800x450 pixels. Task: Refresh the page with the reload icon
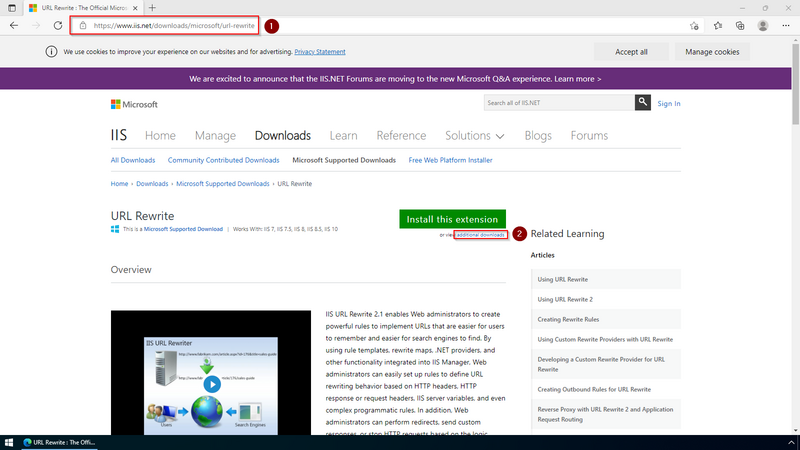59,25
